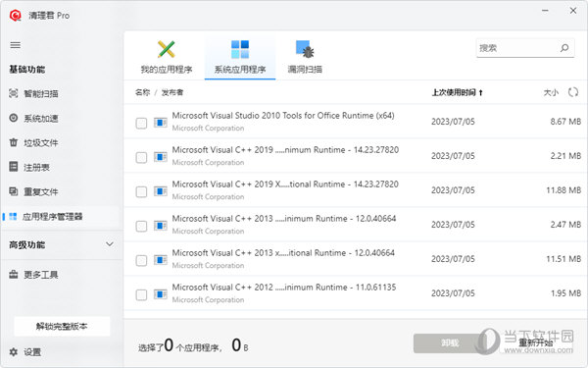Select 重复文件 in the sidebar
The width and height of the screenshot is (588, 368).
pos(60,192)
